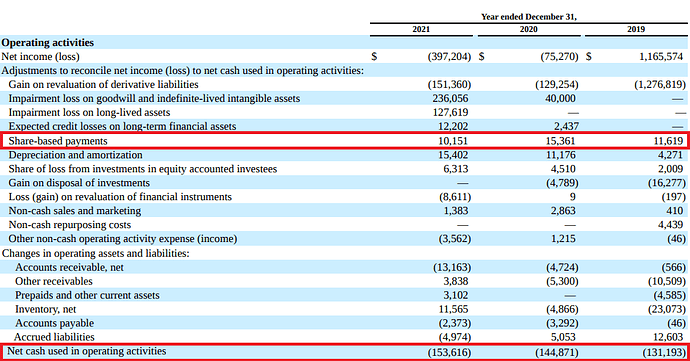Select the highlighted Share-based payments label
Image resolution: width=690 pixels, height=361 pixels.
click(58, 141)
